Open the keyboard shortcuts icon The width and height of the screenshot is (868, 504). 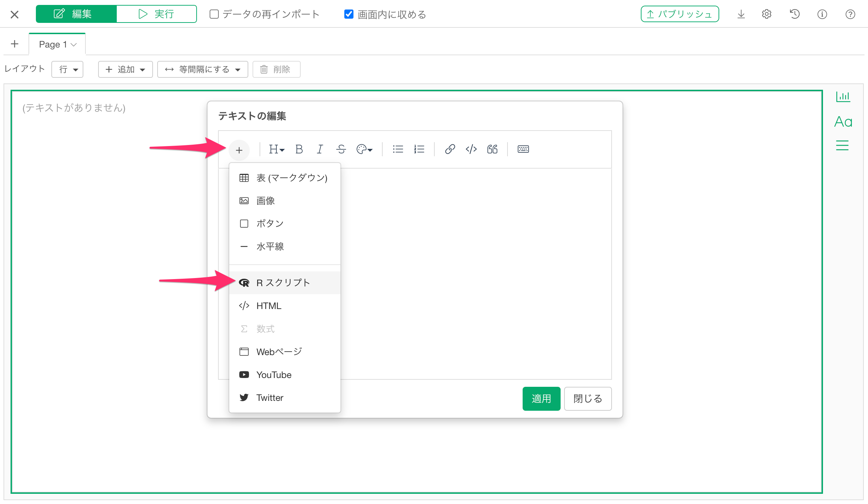(x=523, y=150)
